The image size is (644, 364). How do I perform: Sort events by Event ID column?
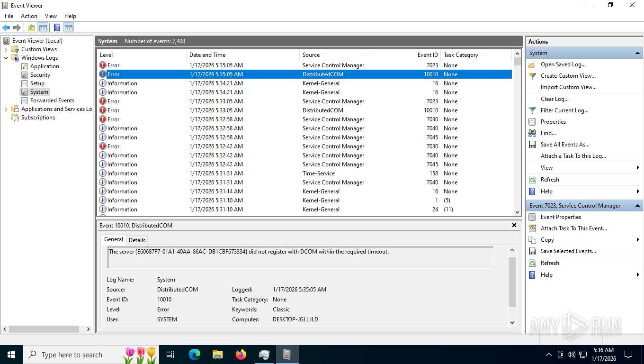tap(406, 55)
